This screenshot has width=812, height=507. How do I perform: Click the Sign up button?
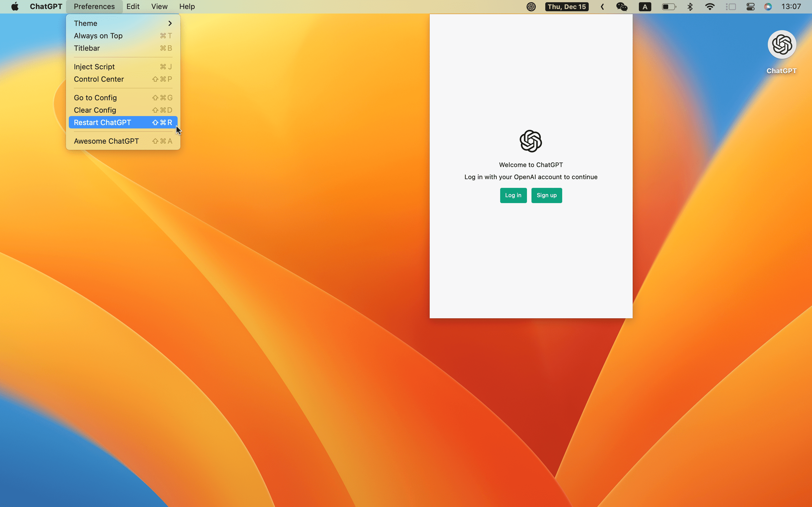coord(547,195)
